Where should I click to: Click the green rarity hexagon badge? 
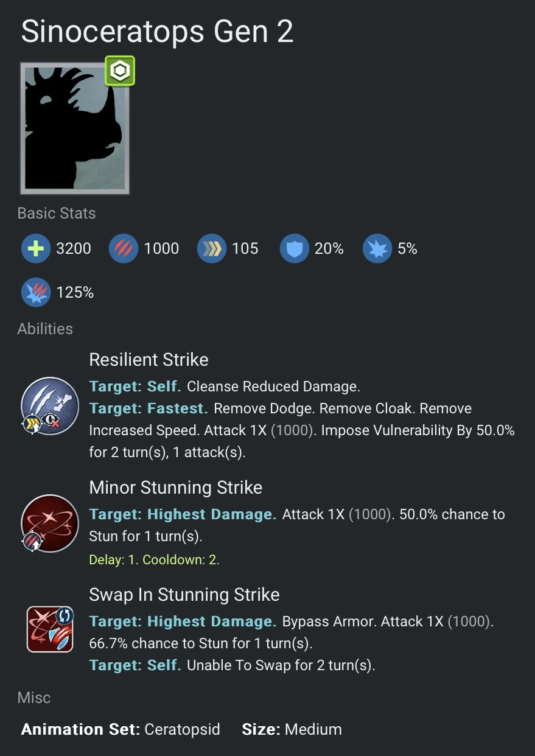point(119,71)
